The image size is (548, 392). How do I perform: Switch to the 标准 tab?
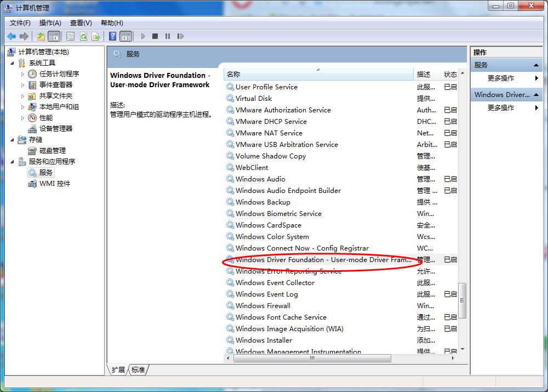pyautogui.click(x=139, y=370)
